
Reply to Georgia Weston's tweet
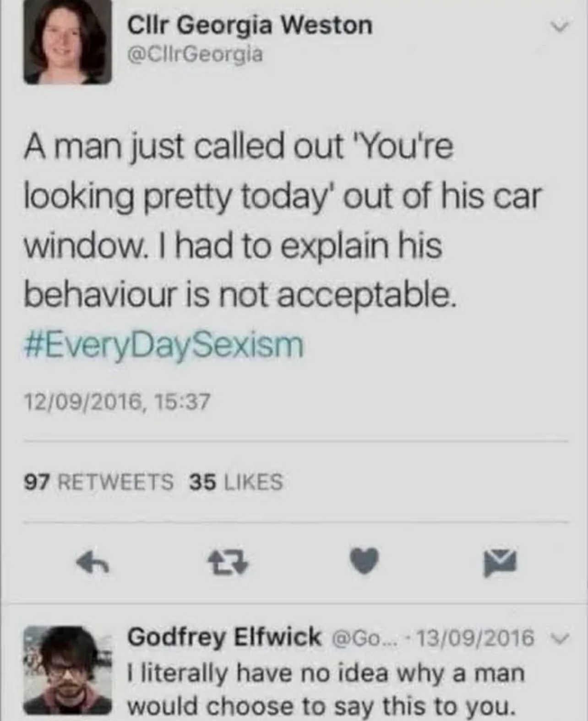(x=93, y=563)
